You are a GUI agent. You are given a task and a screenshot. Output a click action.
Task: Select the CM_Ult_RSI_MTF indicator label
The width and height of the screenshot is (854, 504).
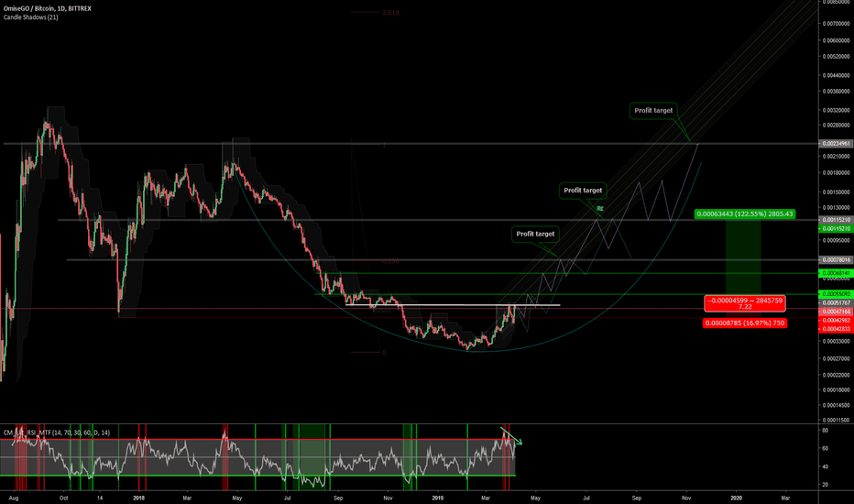coord(57,433)
